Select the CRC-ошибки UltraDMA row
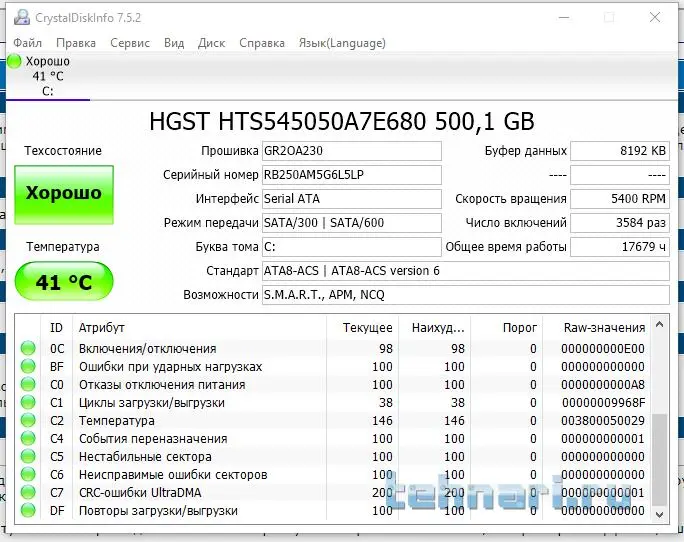 click(333, 492)
